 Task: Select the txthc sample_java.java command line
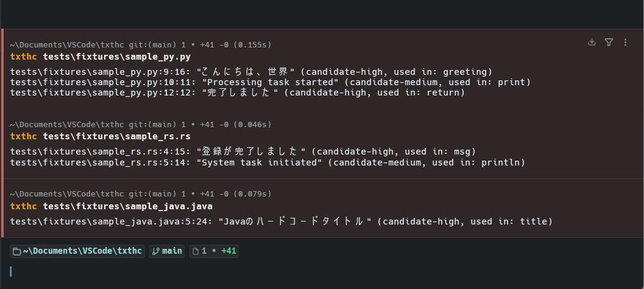click(111, 206)
